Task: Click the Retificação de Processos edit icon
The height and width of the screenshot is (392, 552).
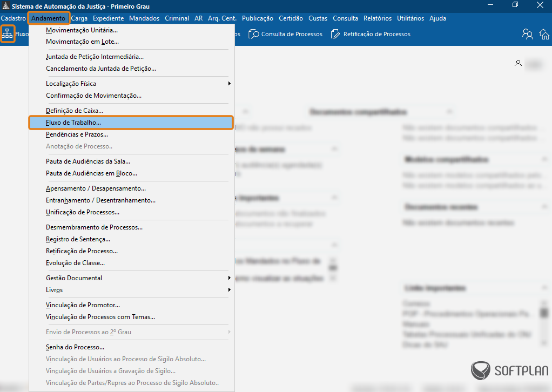Action: click(335, 34)
